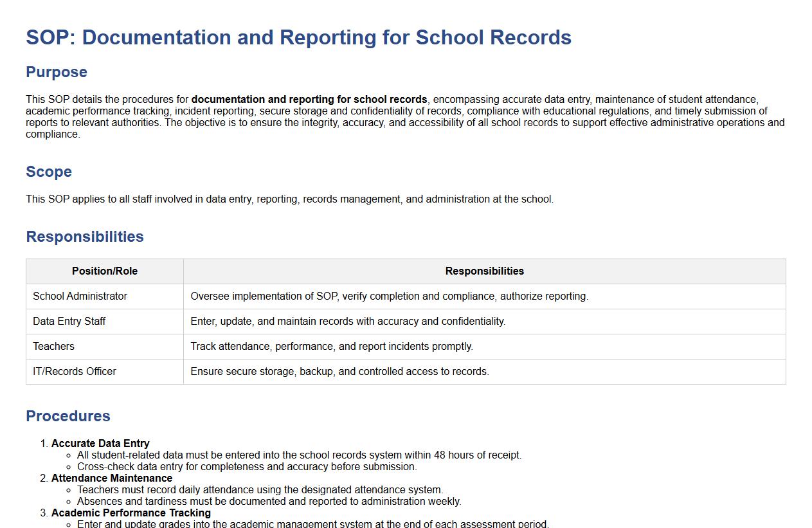Click the Purpose section heading
Screen dimensions: 812x528
click(57, 72)
